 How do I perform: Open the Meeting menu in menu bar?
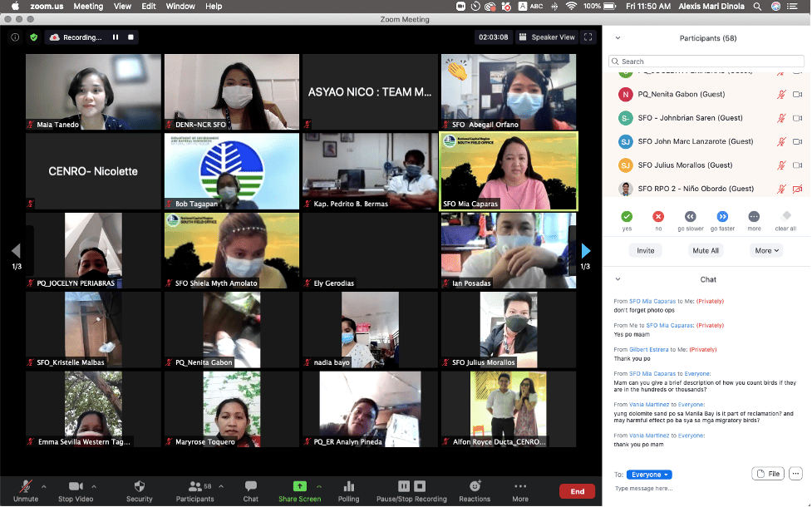point(88,6)
